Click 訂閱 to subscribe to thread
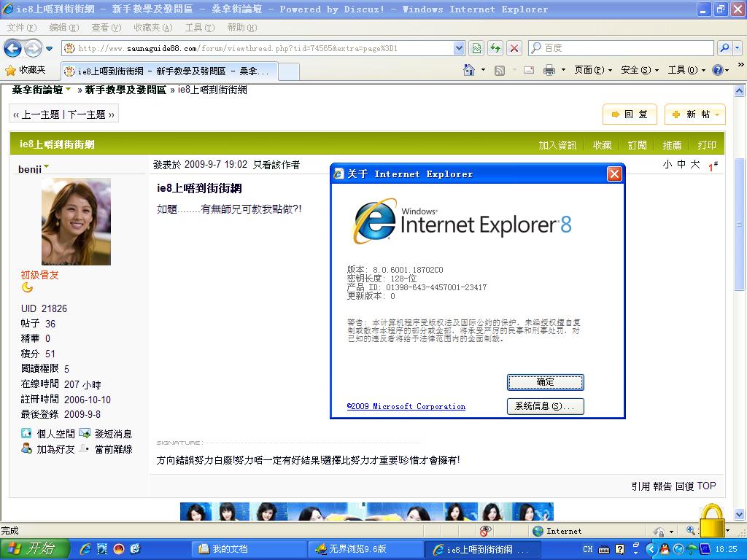Screen dimensions: 747x560 tap(638, 145)
